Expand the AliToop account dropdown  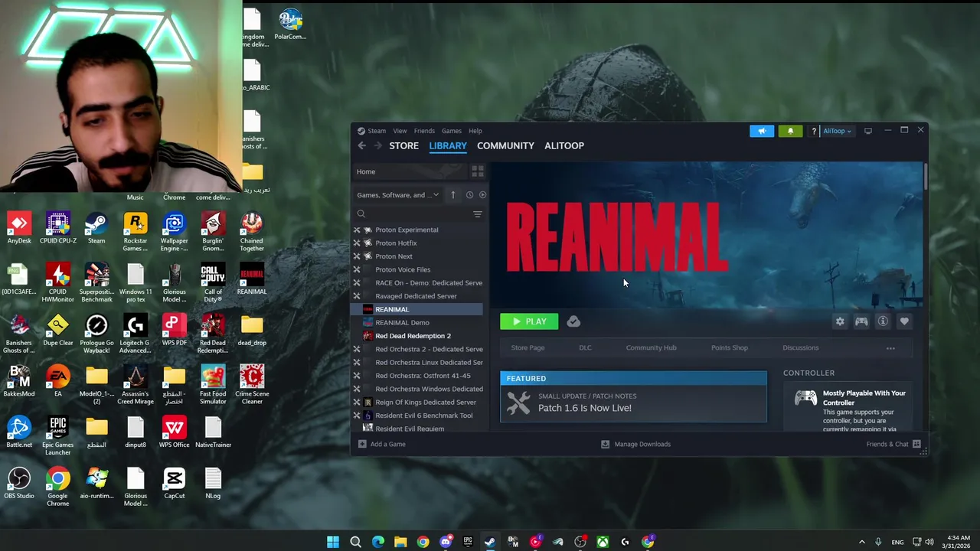[837, 131]
